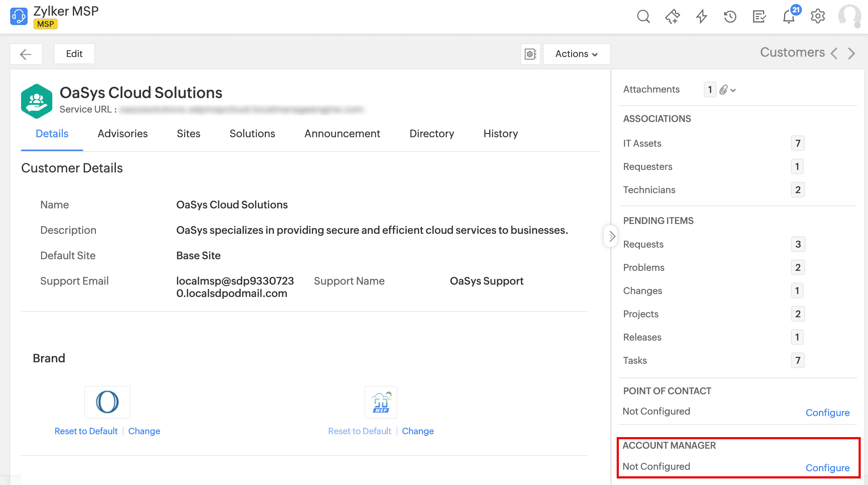Screen dimensions: 868x485
Task: Open the checklist tasks icon in header
Action: pyautogui.click(x=759, y=17)
